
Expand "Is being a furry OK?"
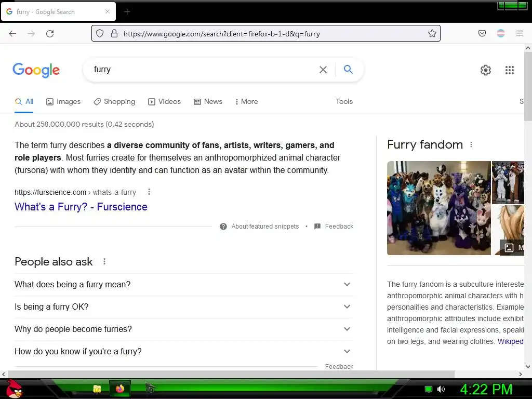coord(184,307)
